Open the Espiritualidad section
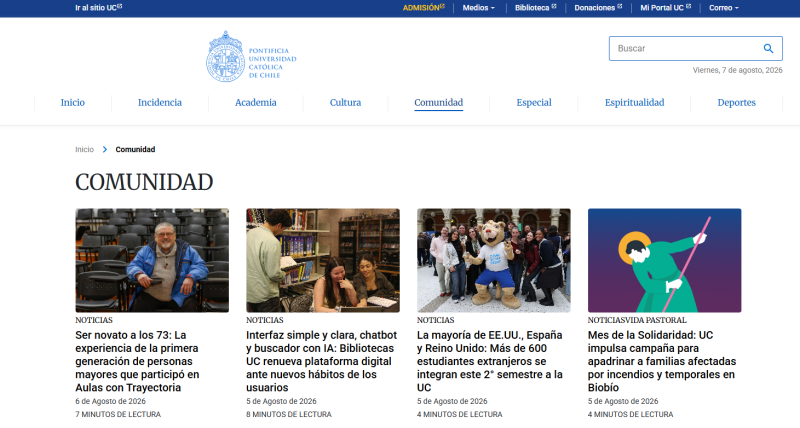 635,103
